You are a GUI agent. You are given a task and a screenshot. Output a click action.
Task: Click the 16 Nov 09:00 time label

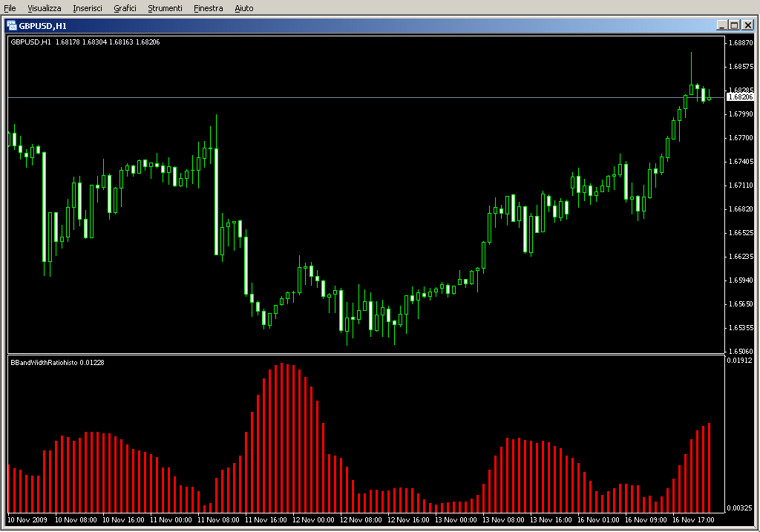(x=646, y=520)
